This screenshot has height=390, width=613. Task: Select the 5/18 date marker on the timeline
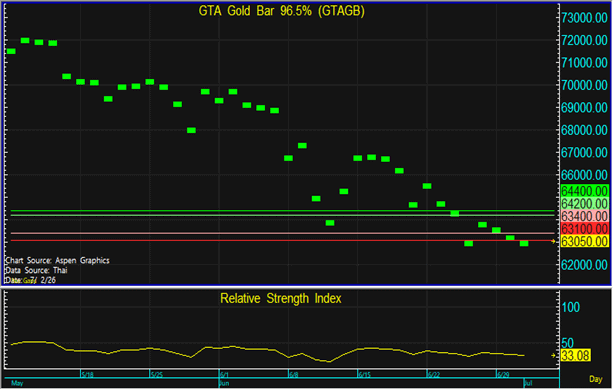tap(87, 375)
